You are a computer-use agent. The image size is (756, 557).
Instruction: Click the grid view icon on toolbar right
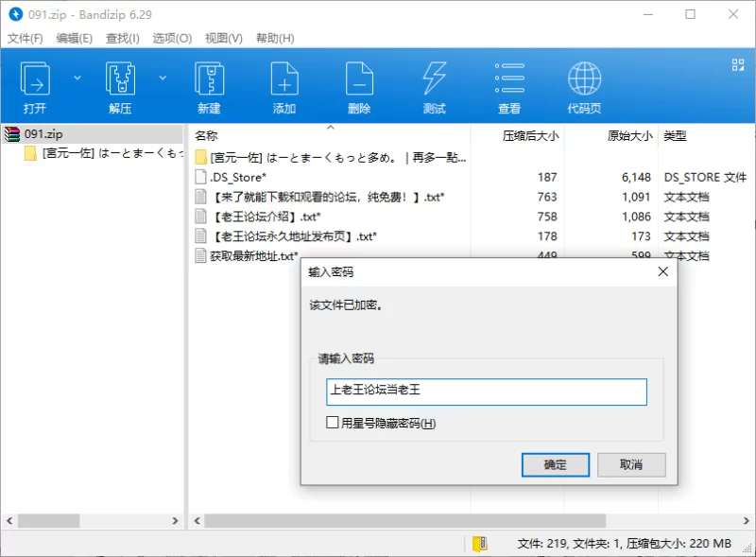738,64
